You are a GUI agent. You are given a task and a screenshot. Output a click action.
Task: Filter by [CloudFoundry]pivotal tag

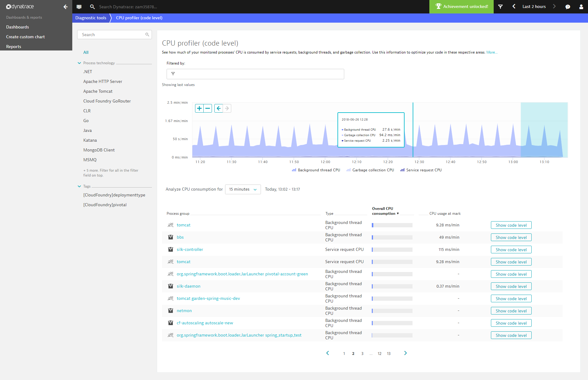pyautogui.click(x=105, y=205)
